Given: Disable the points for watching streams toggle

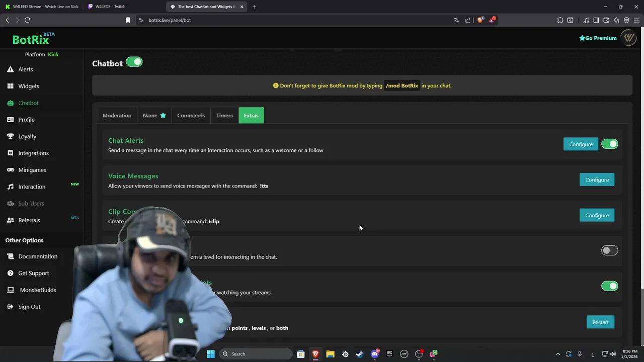Looking at the screenshot, I should click(x=609, y=286).
